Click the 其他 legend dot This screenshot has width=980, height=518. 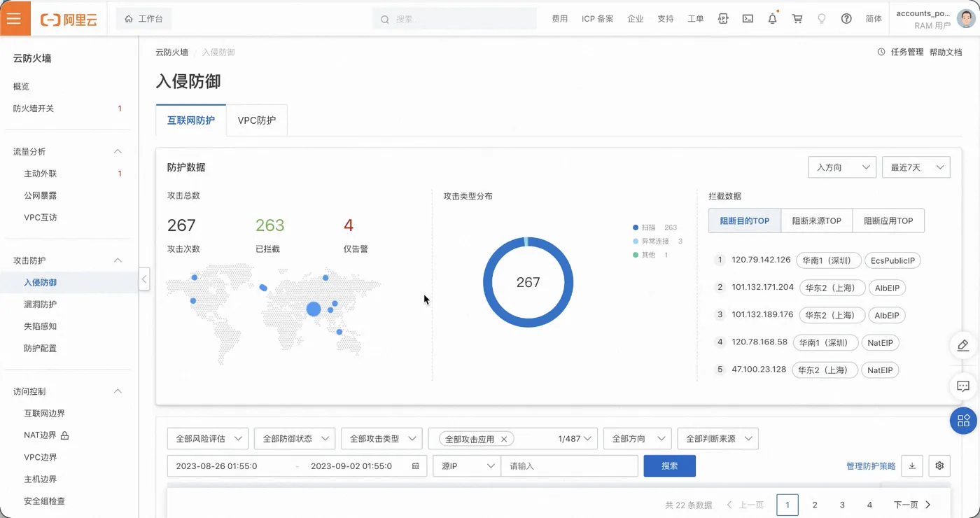tap(636, 255)
